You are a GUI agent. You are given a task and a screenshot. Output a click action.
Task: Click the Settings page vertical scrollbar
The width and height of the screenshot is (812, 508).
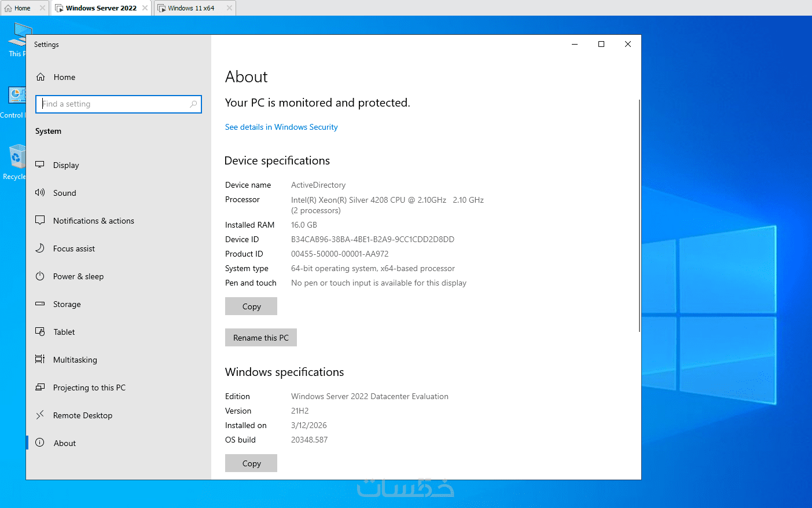click(639, 215)
